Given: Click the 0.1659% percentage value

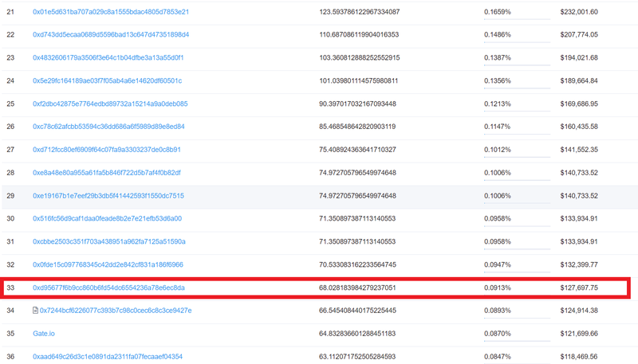Looking at the screenshot, I should point(497,12).
